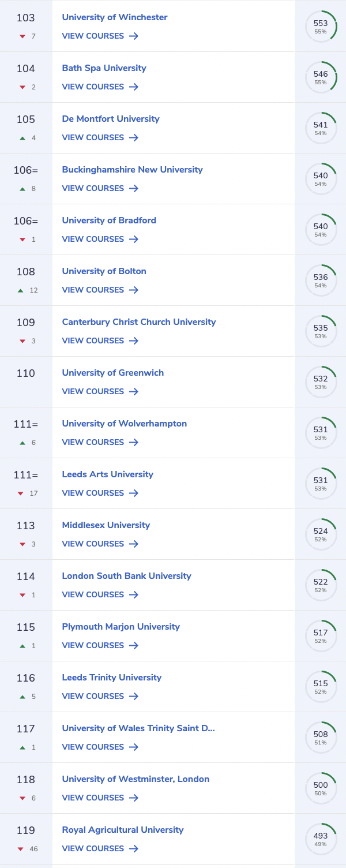The image size is (346, 868).
Task: Select University of Wolverhampton name
Action: tap(125, 424)
